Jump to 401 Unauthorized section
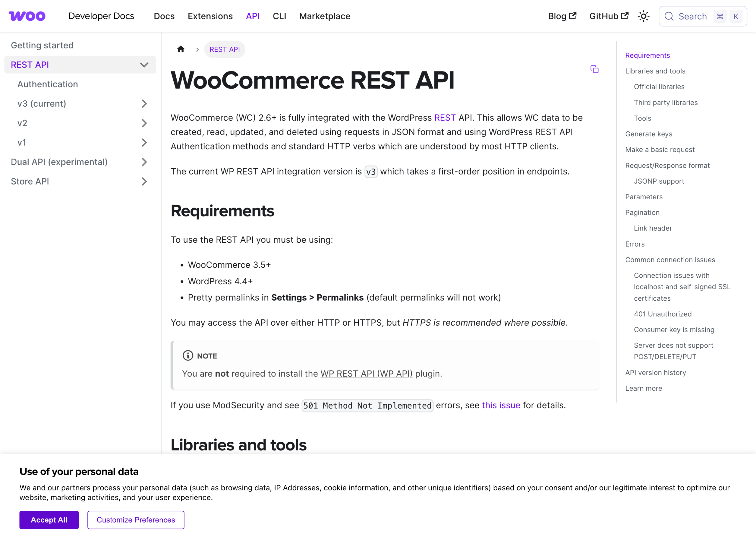 click(x=663, y=314)
